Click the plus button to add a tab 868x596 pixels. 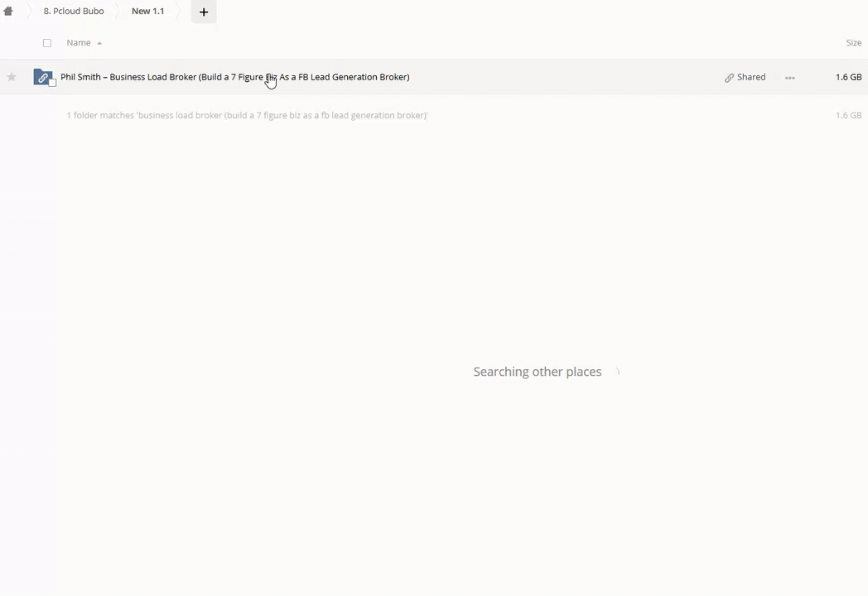(204, 12)
